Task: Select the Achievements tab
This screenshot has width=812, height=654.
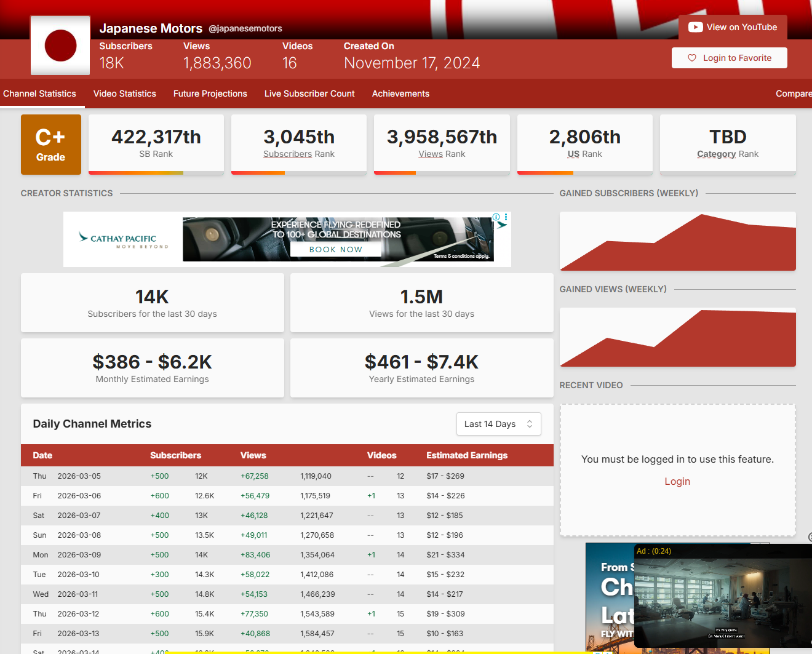Action: (400, 94)
